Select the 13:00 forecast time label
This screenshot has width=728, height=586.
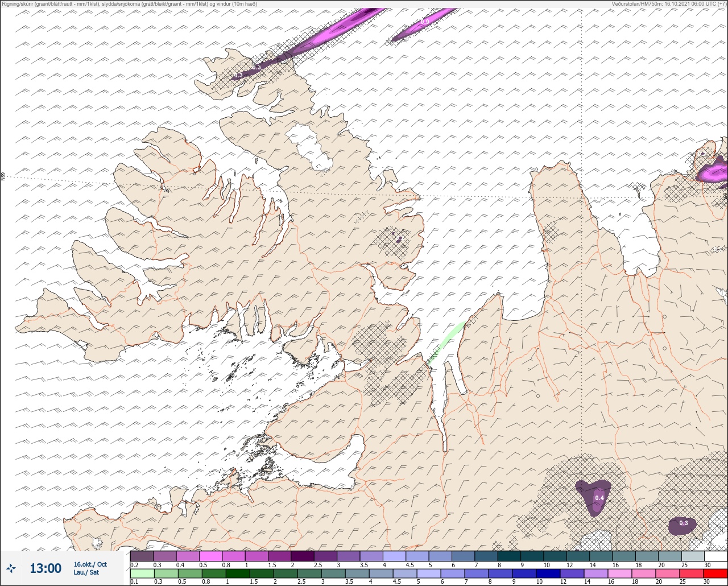point(45,568)
